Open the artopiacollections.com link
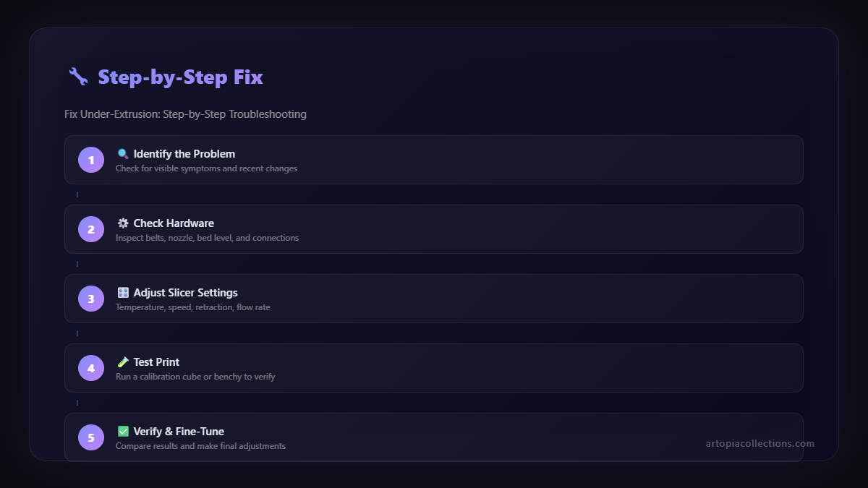The width and height of the screenshot is (868, 488). point(758,443)
